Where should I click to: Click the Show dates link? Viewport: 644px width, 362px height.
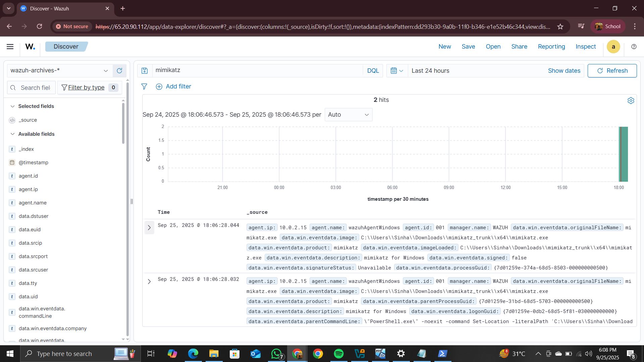point(564,70)
